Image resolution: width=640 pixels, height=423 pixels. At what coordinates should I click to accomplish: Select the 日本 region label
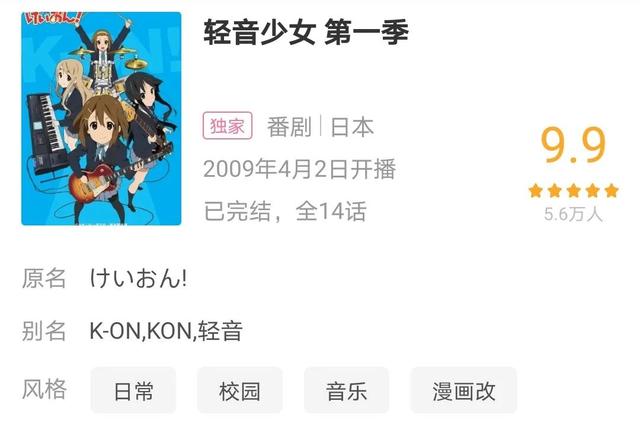coord(352,127)
